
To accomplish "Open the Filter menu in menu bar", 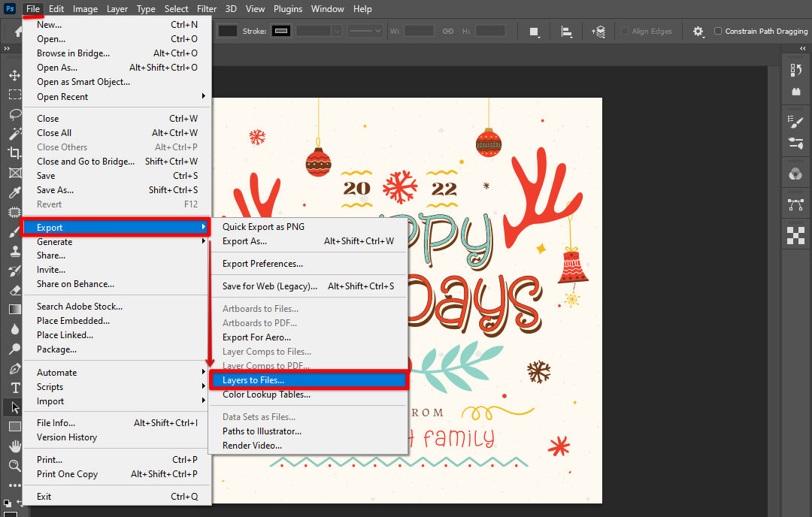I will (206, 9).
